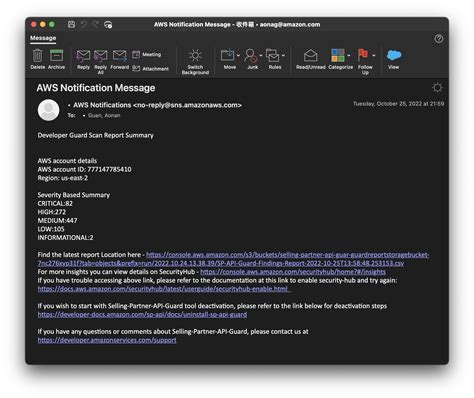Toggle Read/Unread status
The height and width of the screenshot is (398, 474).
[311, 59]
